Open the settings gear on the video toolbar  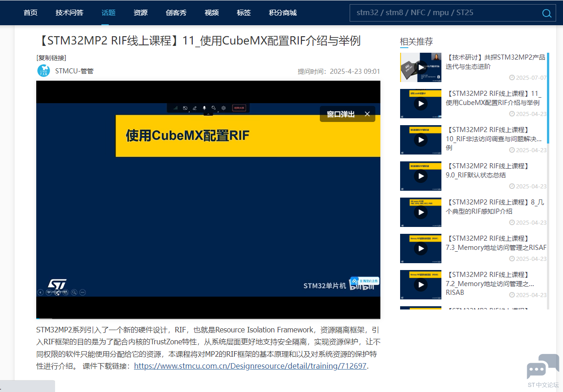[223, 108]
